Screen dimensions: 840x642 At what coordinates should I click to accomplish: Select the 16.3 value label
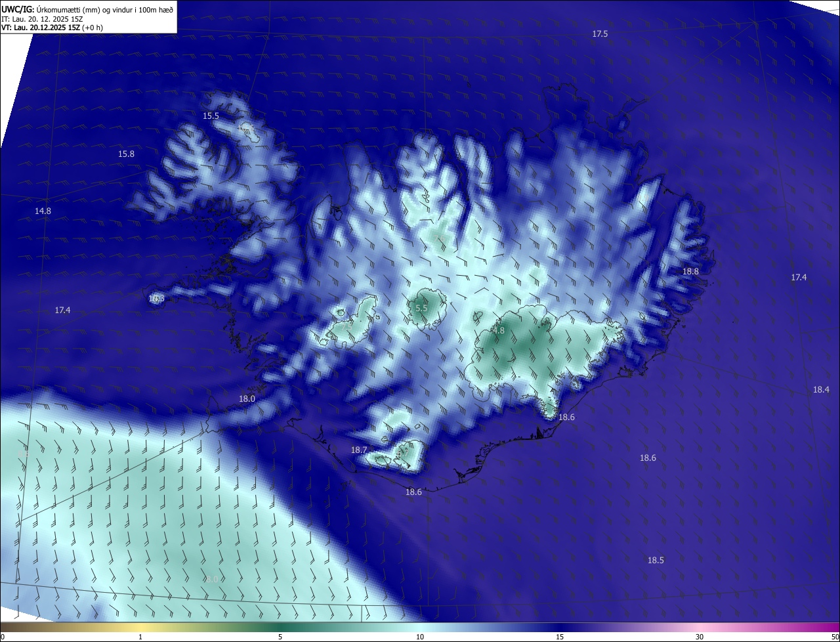(x=156, y=299)
